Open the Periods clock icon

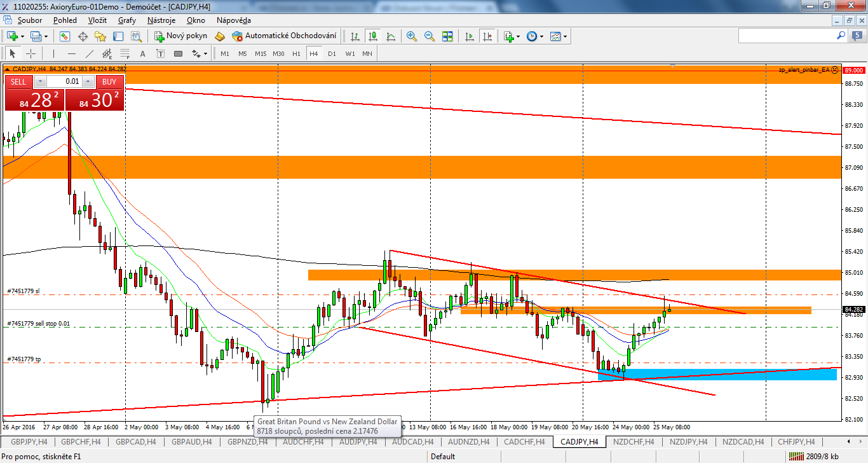click(x=532, y=36)
